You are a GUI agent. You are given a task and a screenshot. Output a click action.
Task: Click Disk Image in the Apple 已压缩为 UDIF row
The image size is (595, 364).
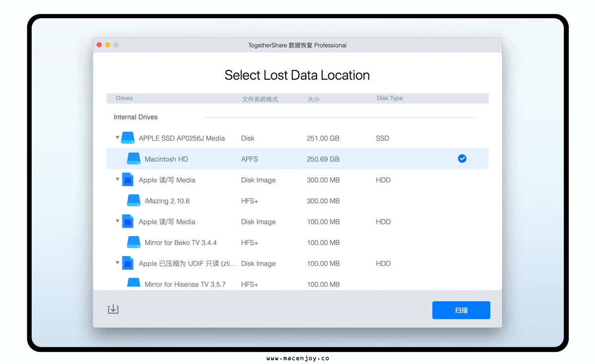[258, 263]
